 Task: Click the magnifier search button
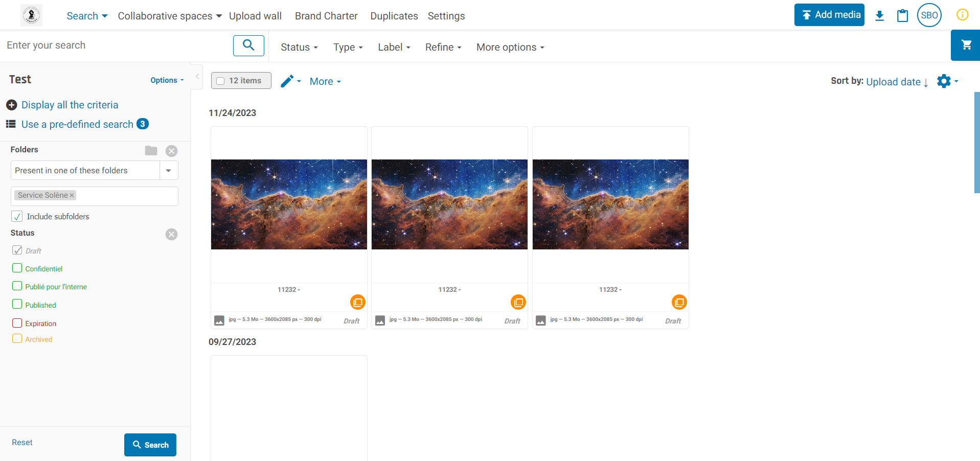pos(248,45)
